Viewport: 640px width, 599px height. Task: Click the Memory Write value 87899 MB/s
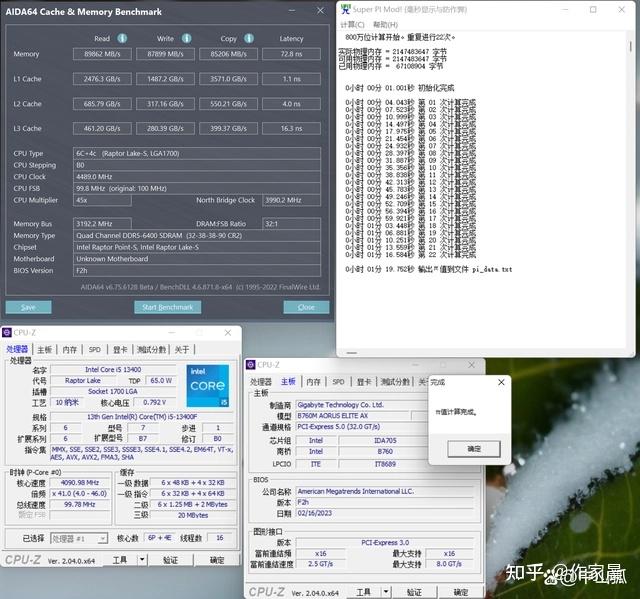(165, 54)
